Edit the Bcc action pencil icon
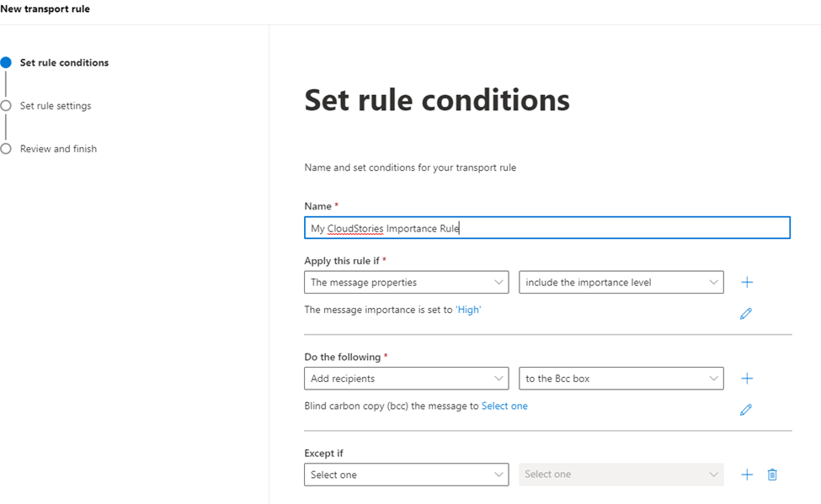 click(x=745, y=410)
